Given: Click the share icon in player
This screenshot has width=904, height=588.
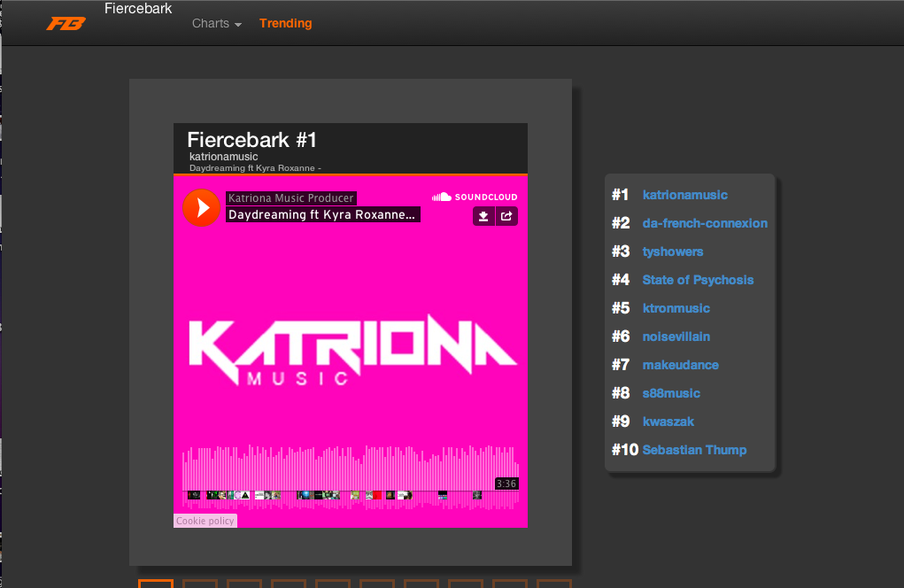Looking at the screenshot, I should 506,216.
